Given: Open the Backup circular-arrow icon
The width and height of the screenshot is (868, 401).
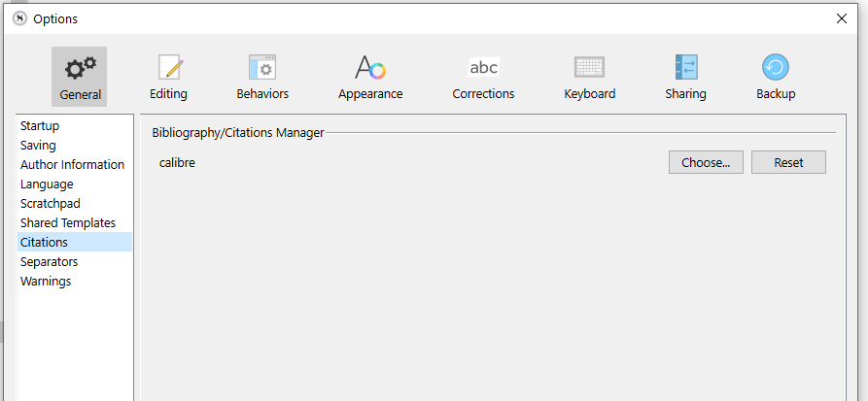Looking at the screenshot, I should click(x=776, y=67).
